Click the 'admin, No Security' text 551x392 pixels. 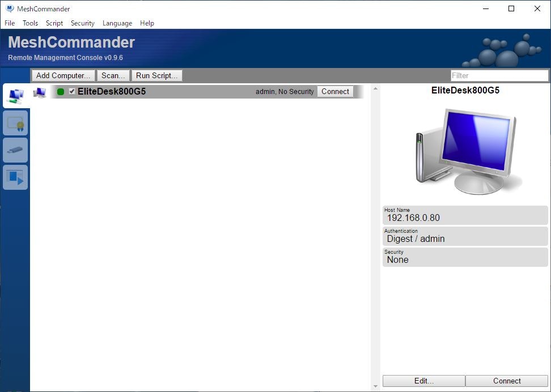point(285,92)
